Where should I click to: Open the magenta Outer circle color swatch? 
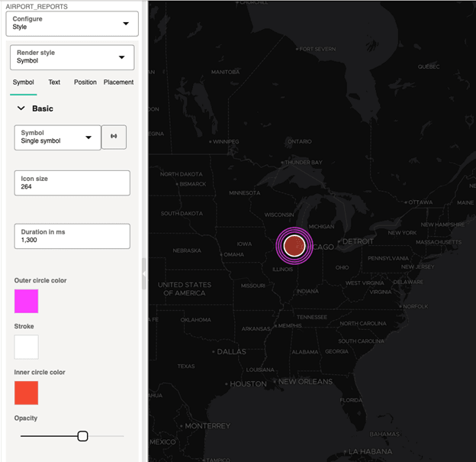(x=27, y=301)
